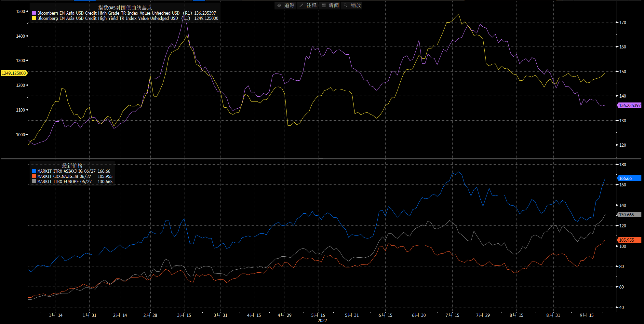
Task: Click the gray 130.665 price tag
Action: 629,215
